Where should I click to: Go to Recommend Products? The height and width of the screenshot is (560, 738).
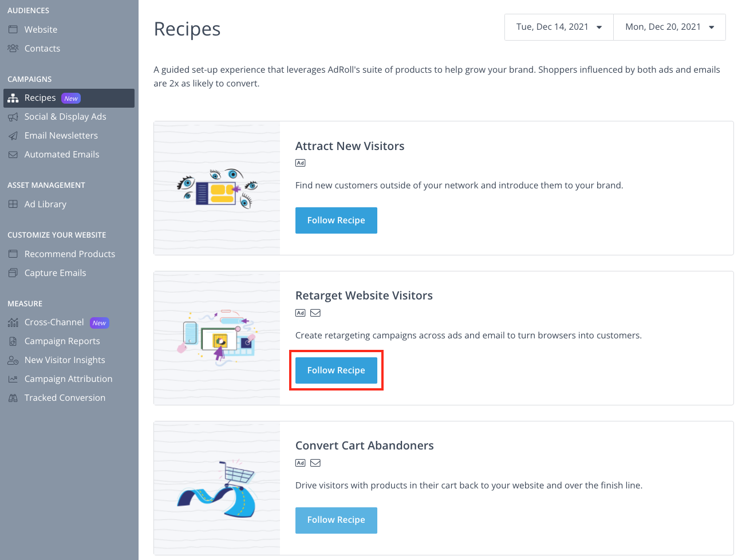[x=69, y=254]
